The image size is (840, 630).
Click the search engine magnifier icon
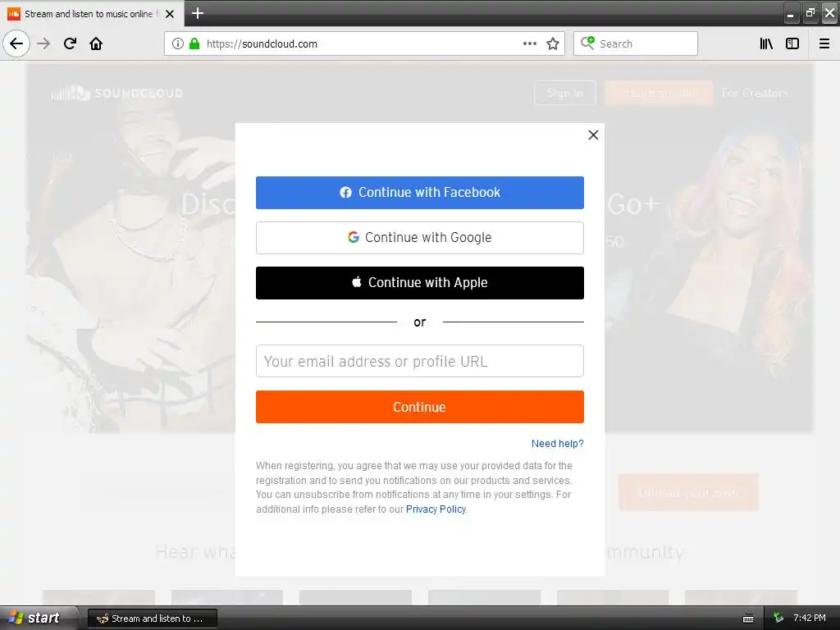click(587, 43)
